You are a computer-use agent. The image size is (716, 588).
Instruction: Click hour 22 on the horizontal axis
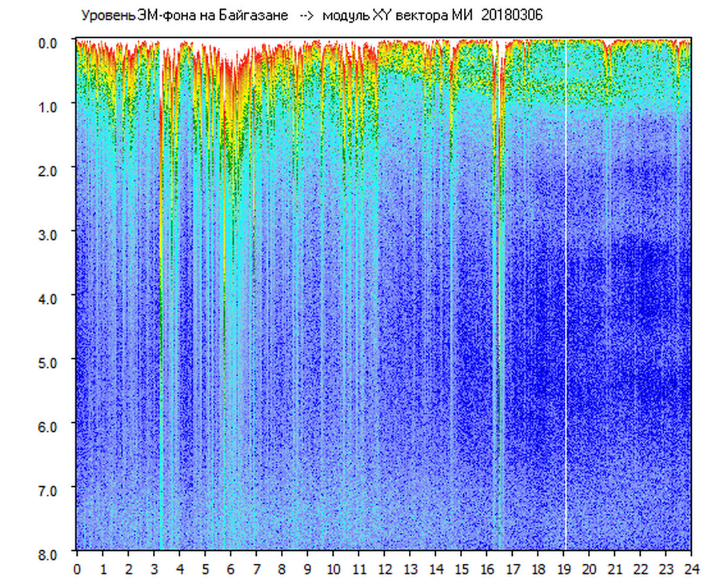(x=640, y=569)
